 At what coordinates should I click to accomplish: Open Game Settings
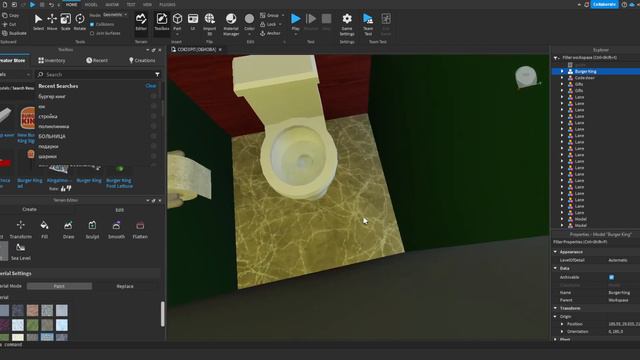pos(347,24)
